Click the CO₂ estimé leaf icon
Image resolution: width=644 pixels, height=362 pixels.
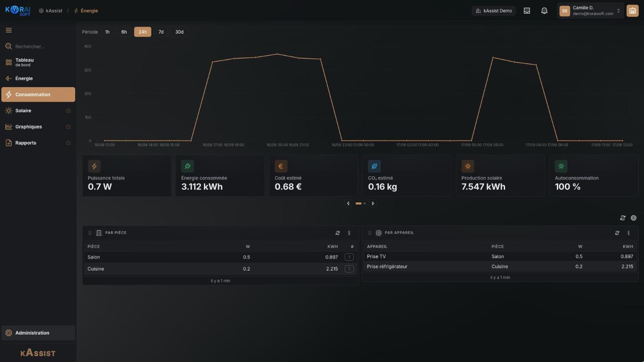[x=374, y=166]
